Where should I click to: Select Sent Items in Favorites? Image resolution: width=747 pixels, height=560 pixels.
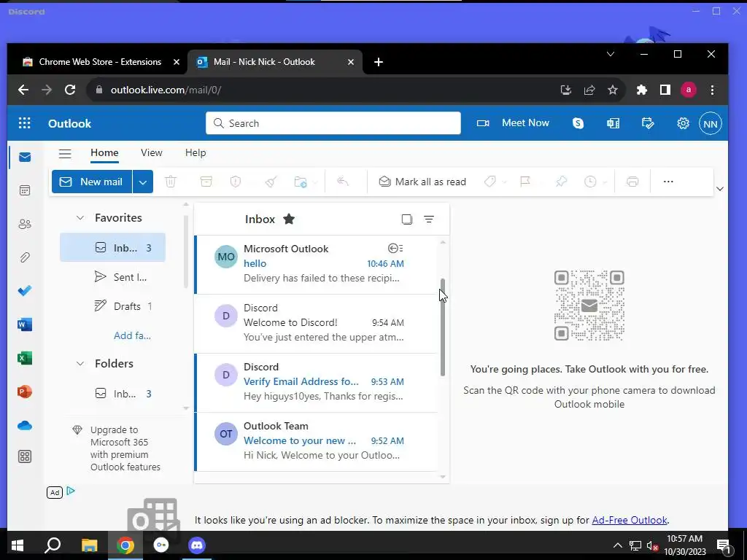coord(112,277)
